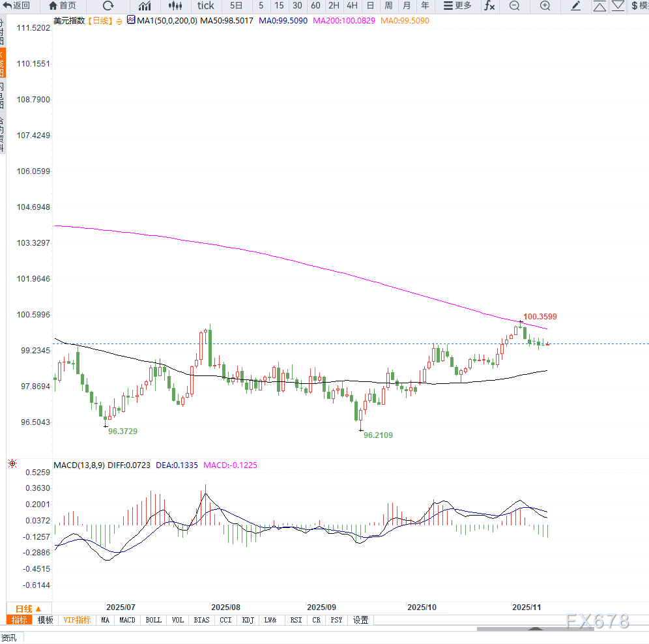Select the RSI indicator tab
This screenshot has width=649, height=644.
click(296, 620)
